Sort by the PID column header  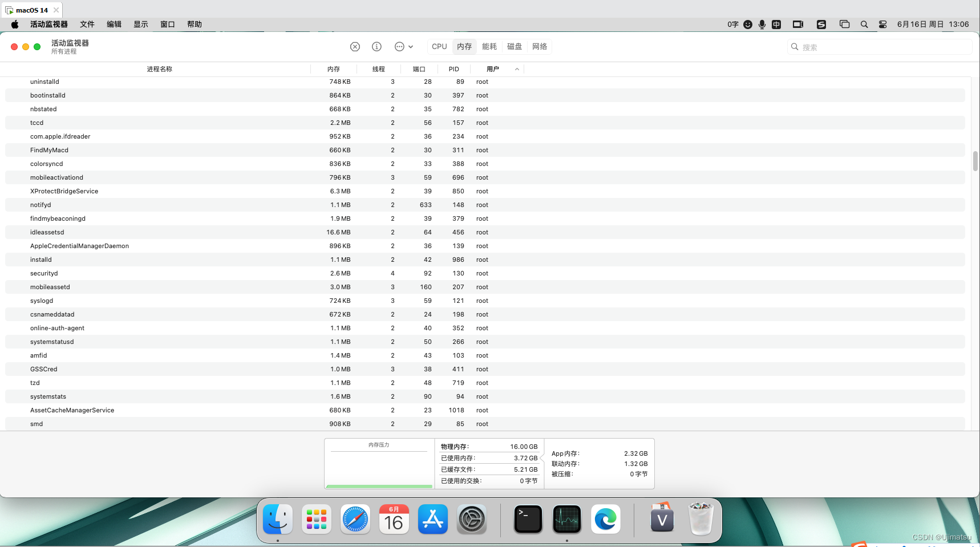click(x=454, y=69)
